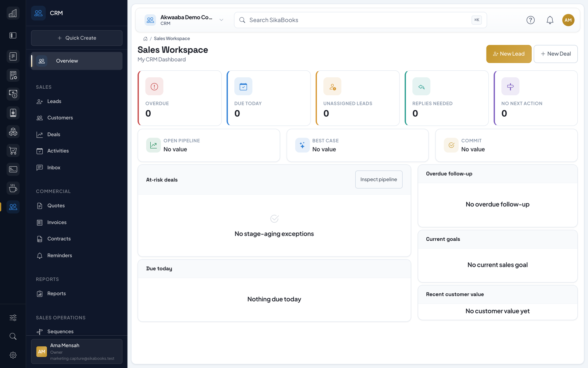
Task: Toggle the sidebar panel collapse icon
Action: coord(13,35)
